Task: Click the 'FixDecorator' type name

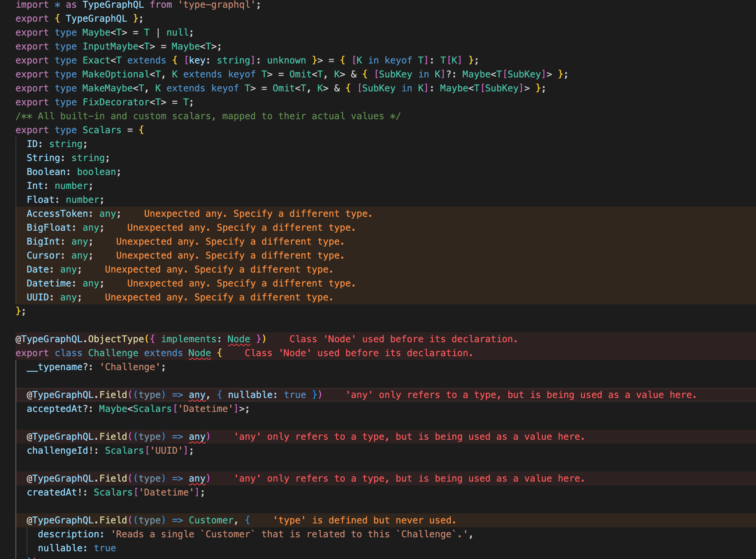Action: tap(116, 102)
